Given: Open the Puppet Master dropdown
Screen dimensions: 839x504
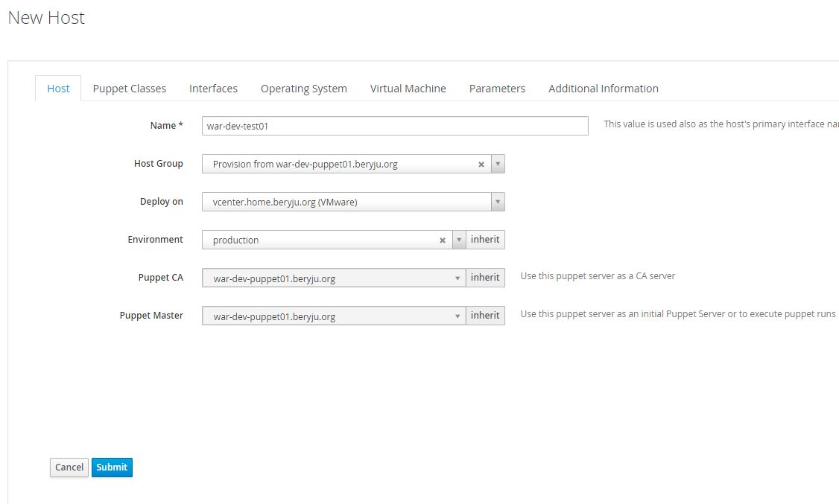Looking at the screenshot, I should [458, 314].
